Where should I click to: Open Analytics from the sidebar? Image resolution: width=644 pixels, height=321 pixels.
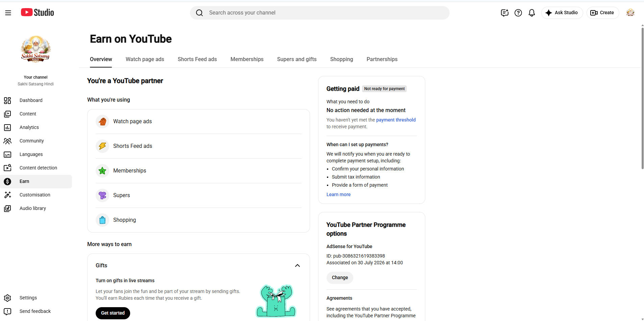tap(36, 128)
